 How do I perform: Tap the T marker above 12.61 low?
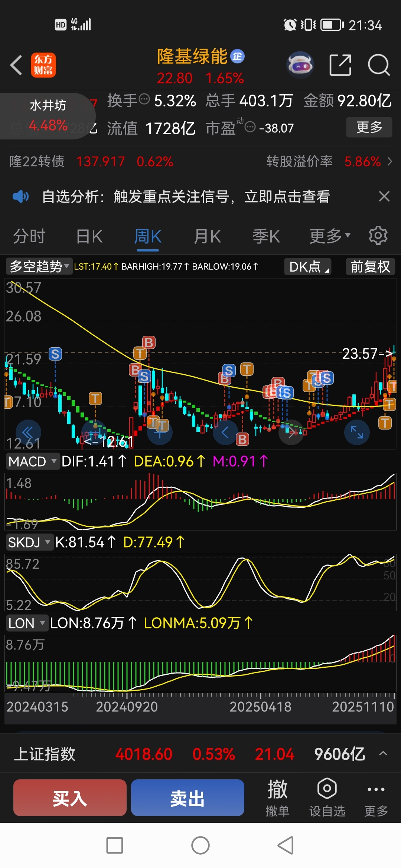pos(95,399)
